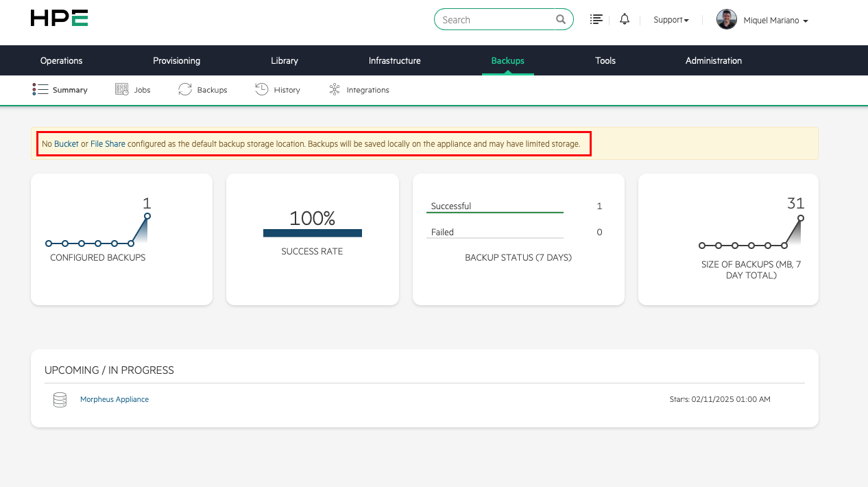This screenshot has height=487, width=868.
Task: Click the HPE logo
Action: click(59, 19)
